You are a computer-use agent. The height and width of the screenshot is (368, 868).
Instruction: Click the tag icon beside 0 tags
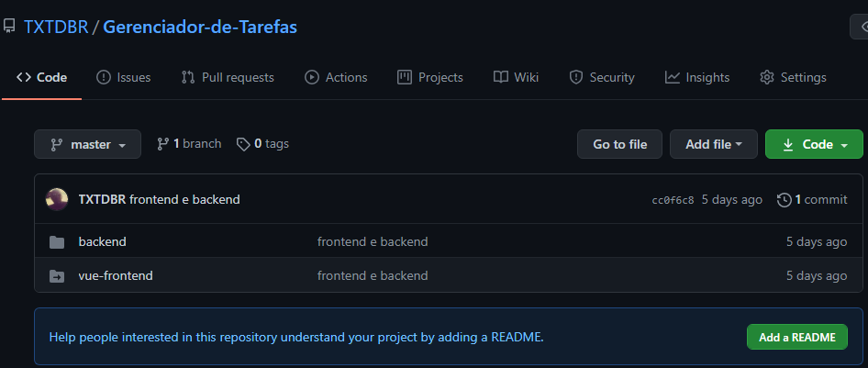242,144
